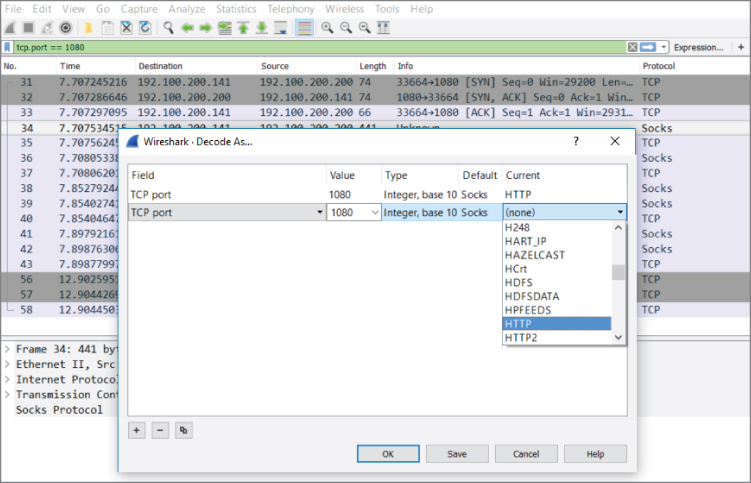
Task: Click the go to specified packet icon
Action: pos(225,28)
